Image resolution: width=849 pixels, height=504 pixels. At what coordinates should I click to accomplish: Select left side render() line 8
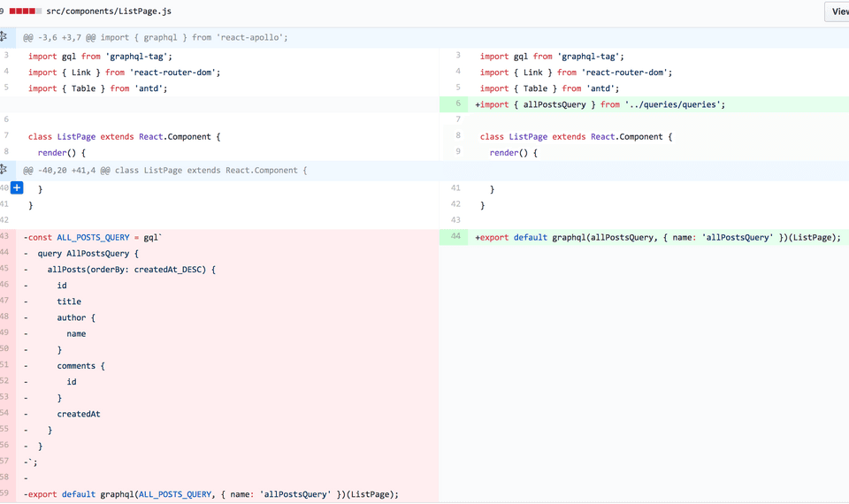62,153
